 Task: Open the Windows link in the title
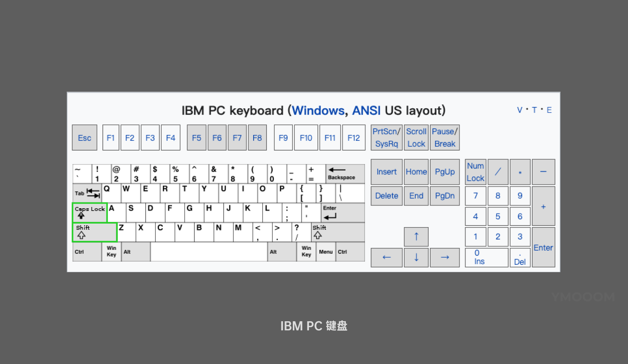click(318, 111)
